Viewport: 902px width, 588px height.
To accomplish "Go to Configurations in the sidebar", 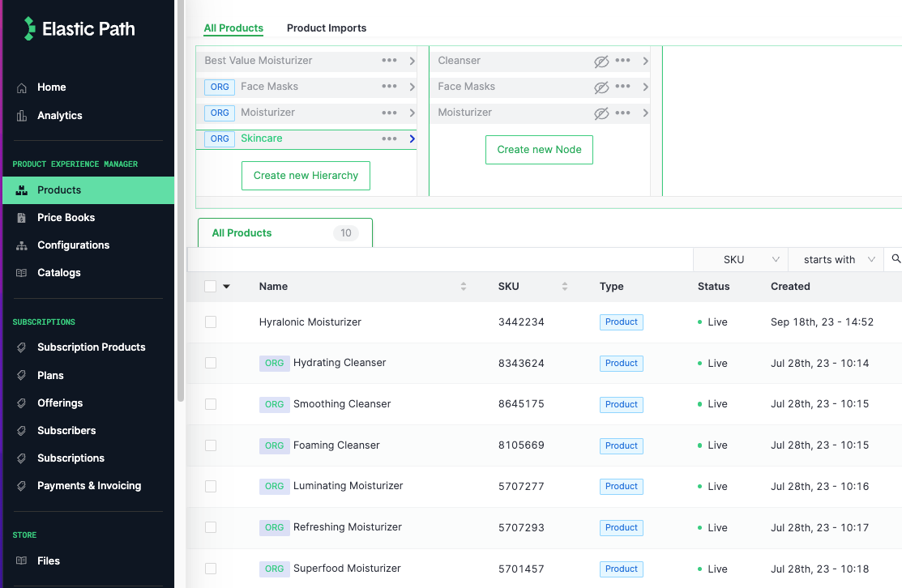I will 73,245.
